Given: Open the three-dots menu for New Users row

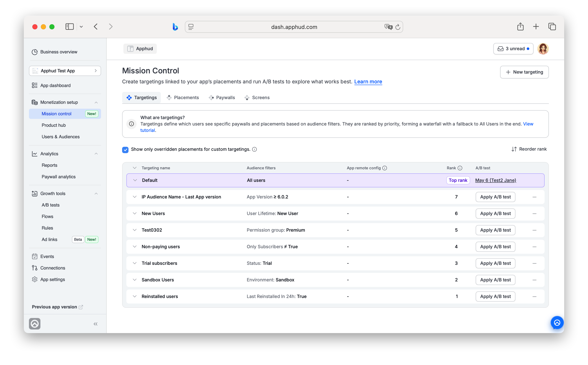Looking at the screenshot, I should [x=534, y=214].
